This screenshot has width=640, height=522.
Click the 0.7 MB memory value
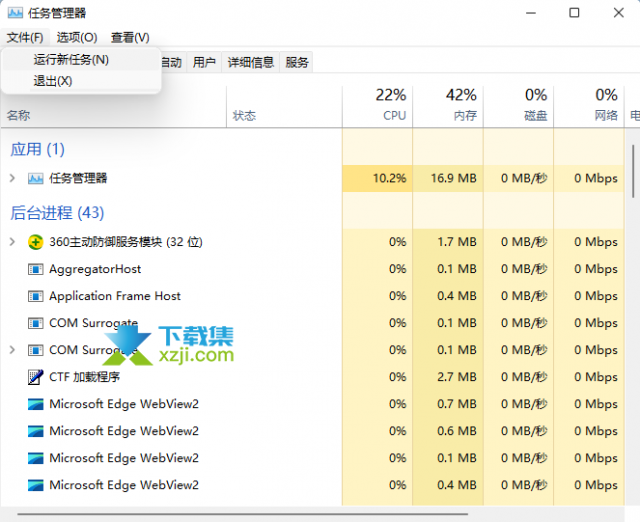(x=457, y=404)
